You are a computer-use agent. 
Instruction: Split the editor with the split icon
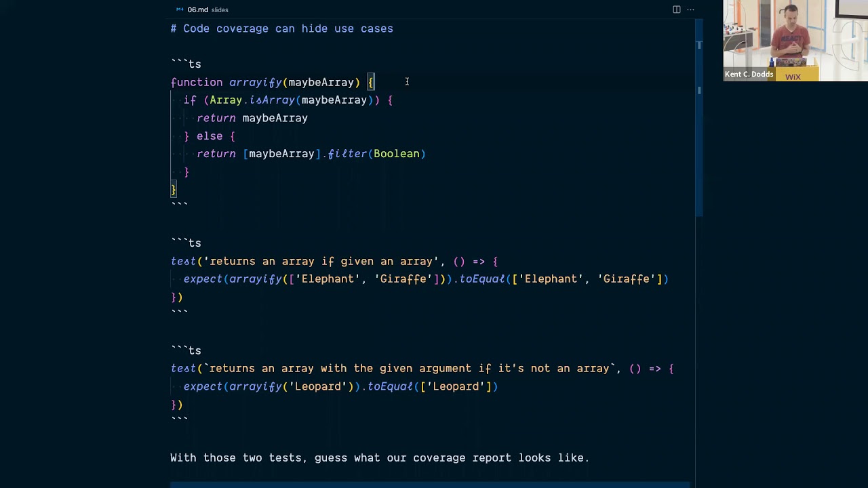coord(676,9)
